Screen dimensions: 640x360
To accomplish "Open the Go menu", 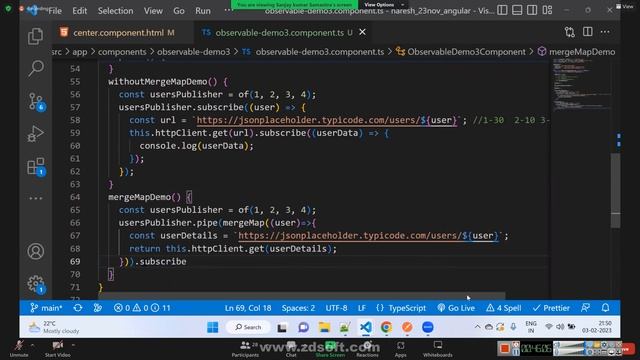I will pos(179,11).
